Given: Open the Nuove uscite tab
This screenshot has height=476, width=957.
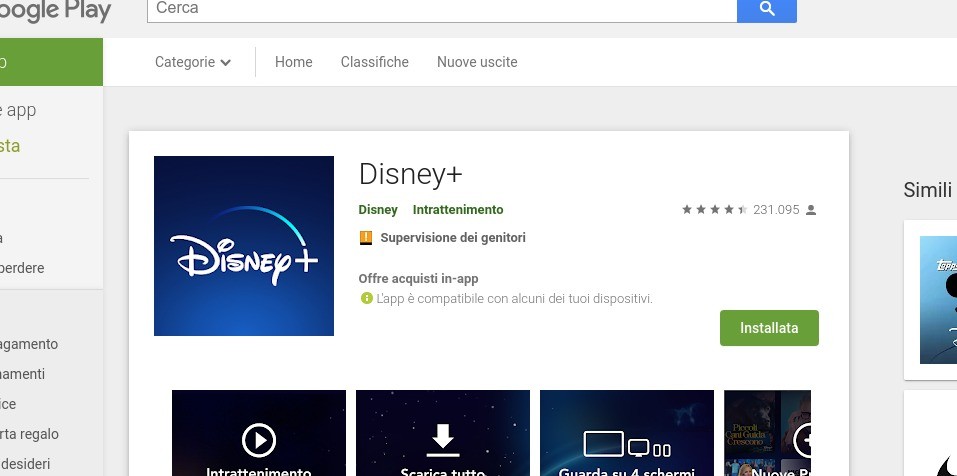Looking at the screenshot, I should click(x=477, y=62).
